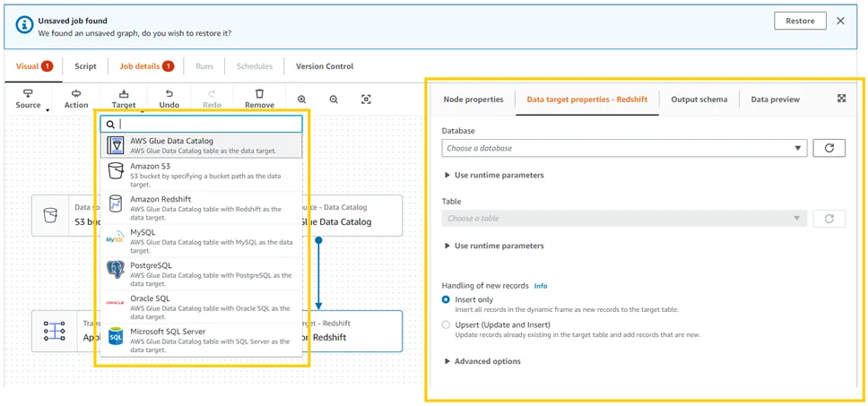Choose PostgreSQL as data target
The height and width of the screenshot is (406, 868).
coord(202,274)
